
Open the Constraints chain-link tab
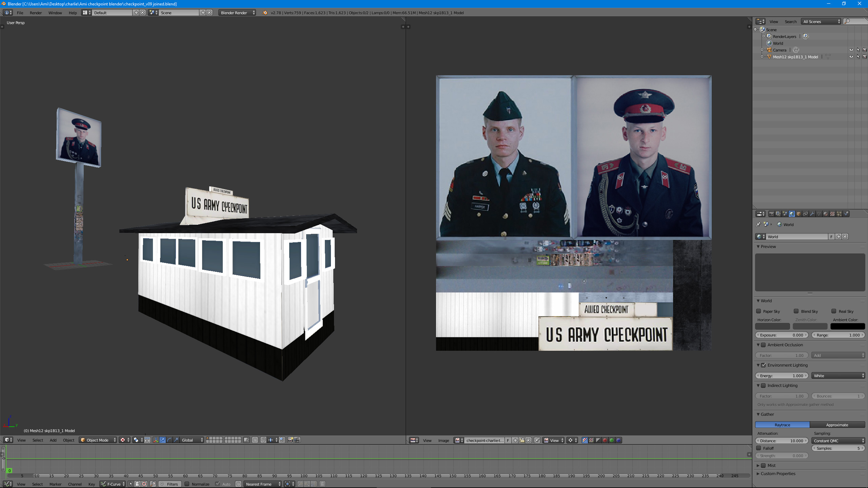tap(805, 214)
